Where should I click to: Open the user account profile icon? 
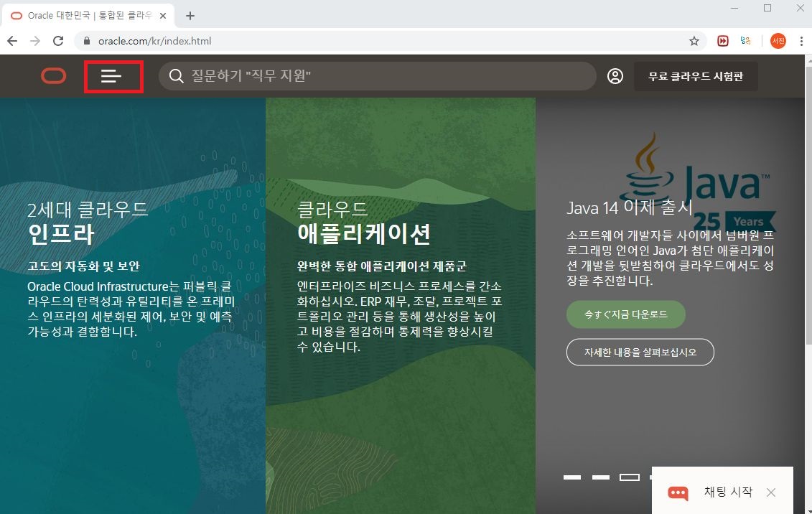pyautogui.click(x=615, y=76)
